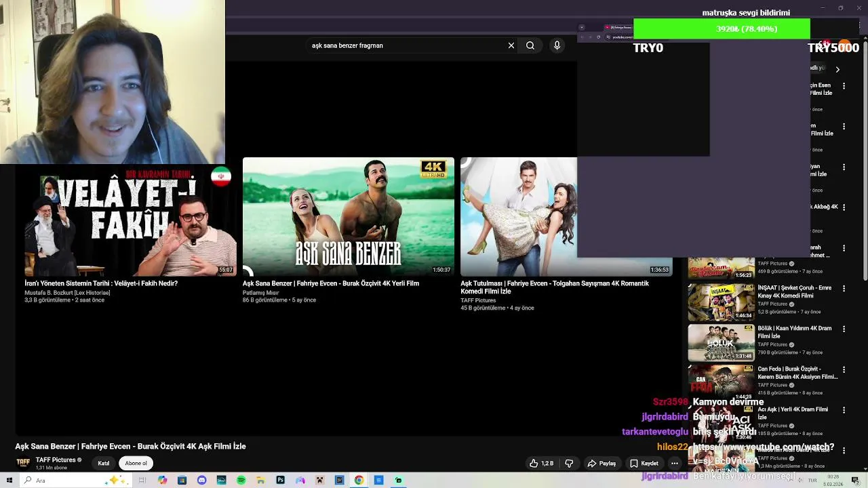Open the notification bell in system tray
The width and height of the screenshot is (868, 488).
click(856, 481)
